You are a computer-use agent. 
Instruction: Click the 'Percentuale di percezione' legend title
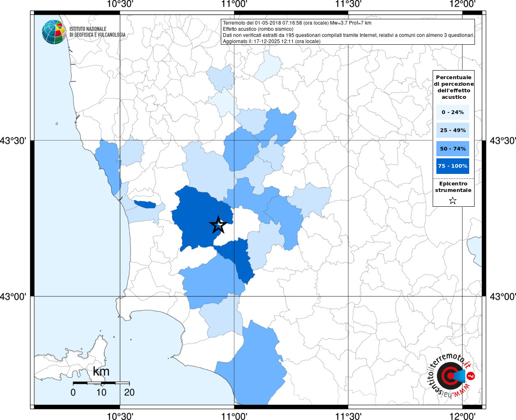454,87
